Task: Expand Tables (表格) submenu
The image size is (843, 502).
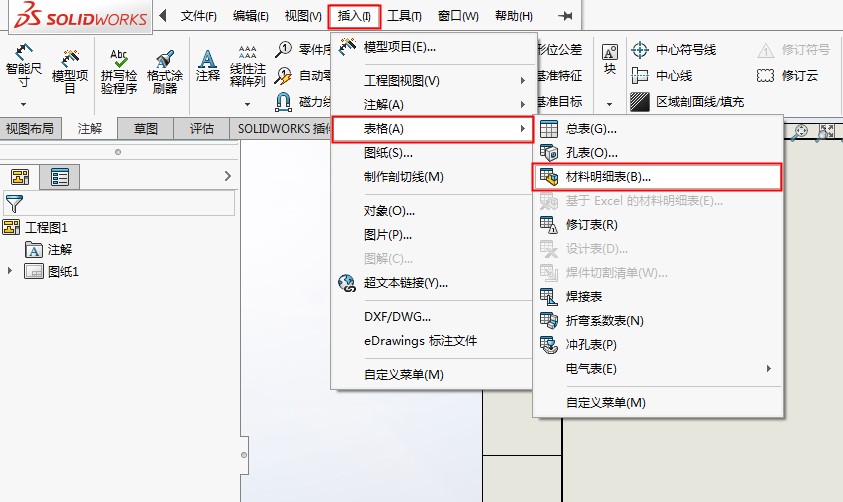Action: click(x=433, y=129)
